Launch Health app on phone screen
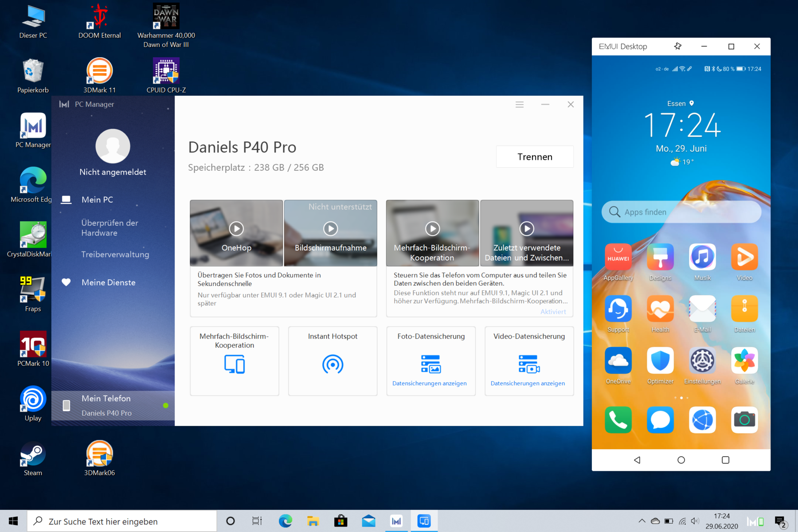The image size is (798, 532). point(660,309)
